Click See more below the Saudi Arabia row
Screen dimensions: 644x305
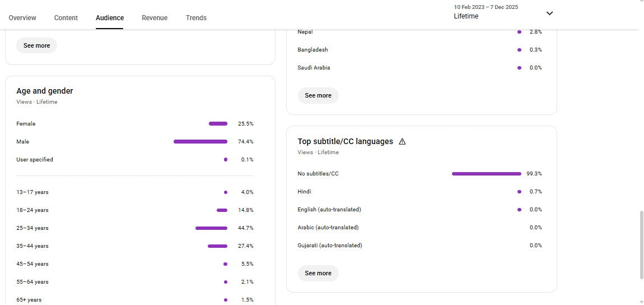[x=318, y=95]
